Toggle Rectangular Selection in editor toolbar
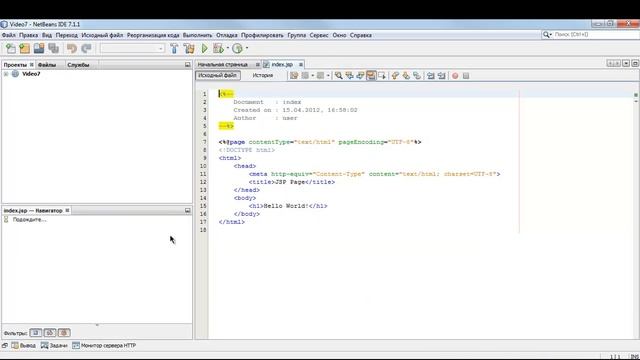640x360 pixels. tap(382, 76)
